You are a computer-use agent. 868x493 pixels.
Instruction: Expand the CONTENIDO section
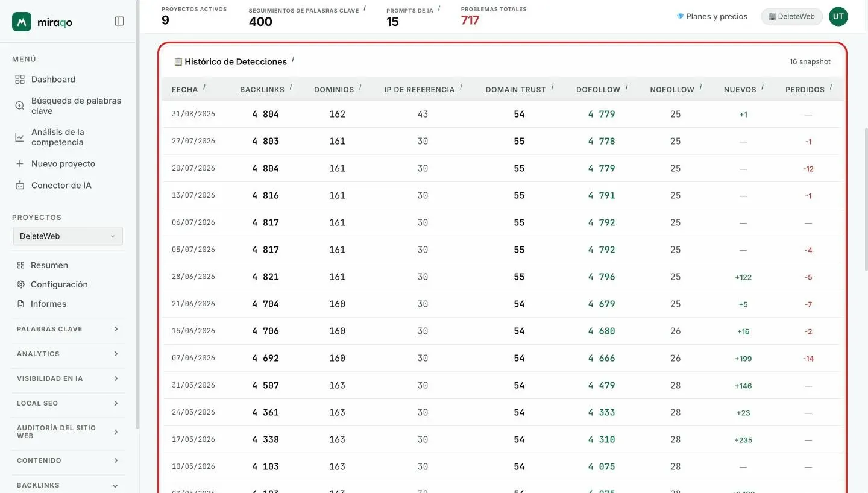68,460
